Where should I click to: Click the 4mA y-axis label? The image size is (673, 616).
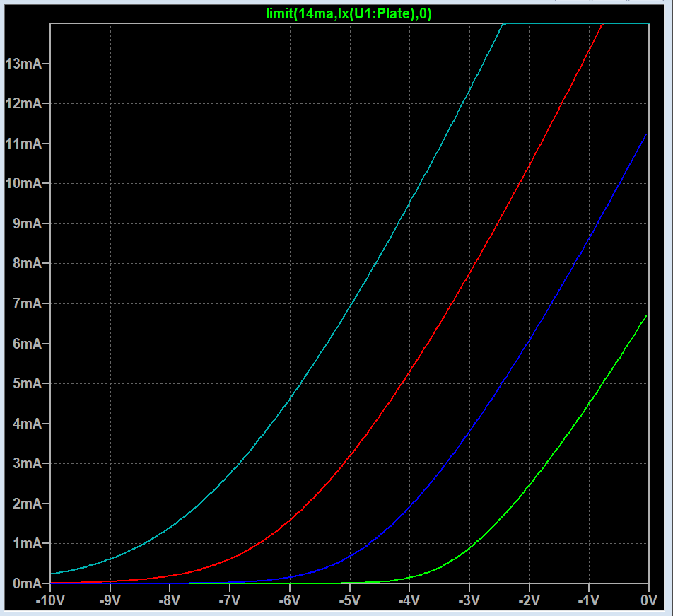tap(27, 424)
